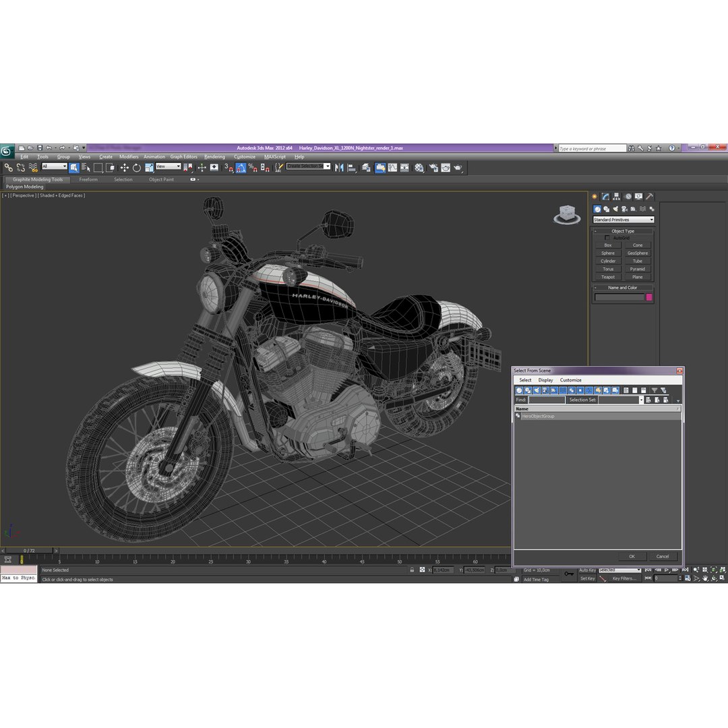The width and height of the screenshot is (728, 728).
Task: Choose the Rectangular Selection Region tool
Action: (x=98, y=168)
